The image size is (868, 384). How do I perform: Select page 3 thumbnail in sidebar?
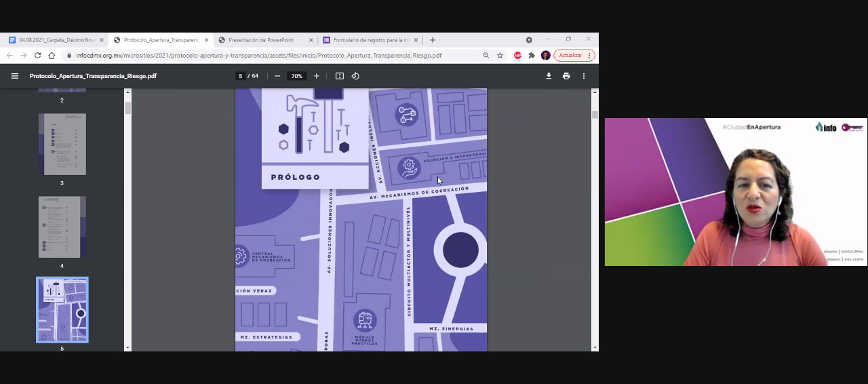[62, 145]
